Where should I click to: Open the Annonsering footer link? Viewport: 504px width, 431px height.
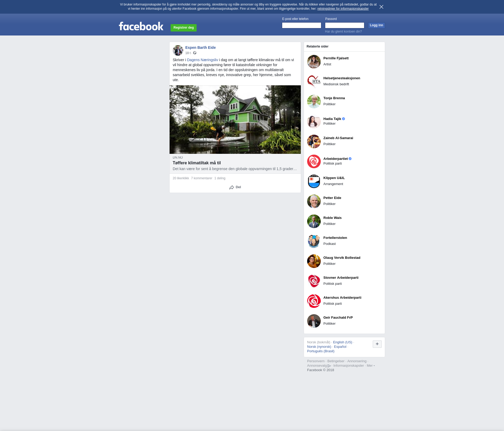click(357, 361)
